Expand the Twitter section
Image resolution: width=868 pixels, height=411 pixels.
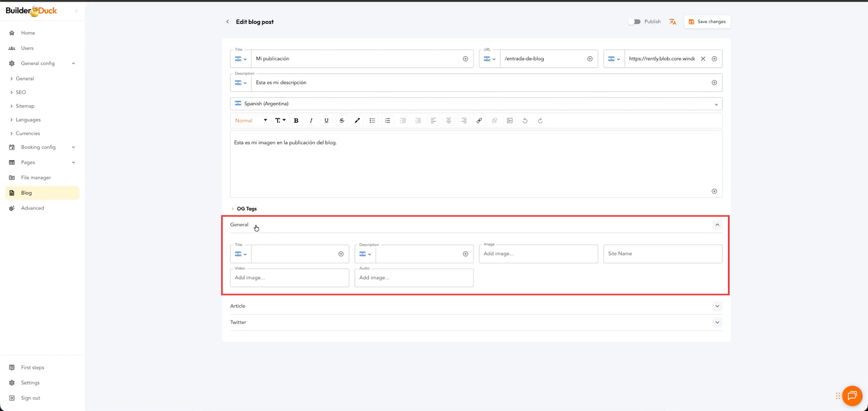(x=717, y=323)
